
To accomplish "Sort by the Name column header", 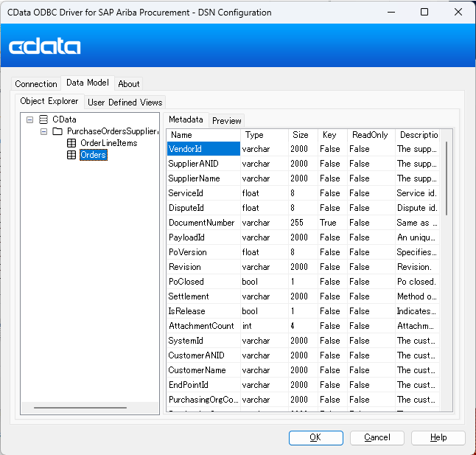I will point(203,135).
